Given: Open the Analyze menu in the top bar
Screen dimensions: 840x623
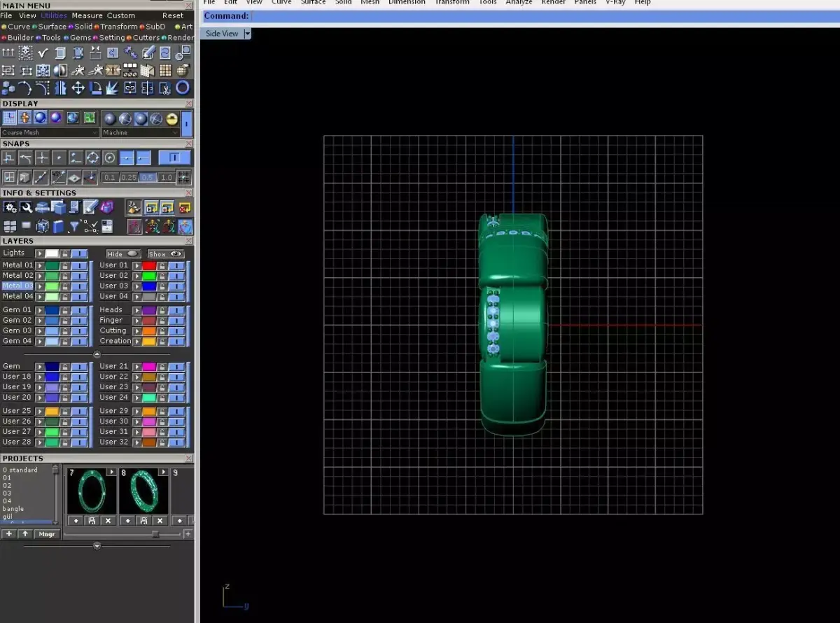Looking at the screenshot, I should pos(518,2).
